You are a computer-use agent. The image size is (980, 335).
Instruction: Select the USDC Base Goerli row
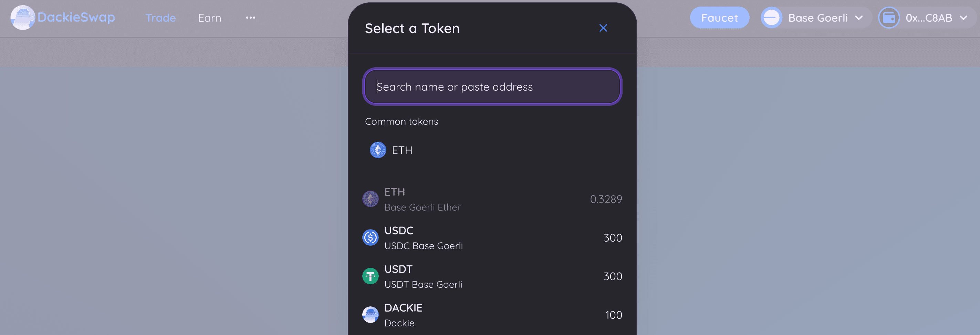[x=492, y=238]
